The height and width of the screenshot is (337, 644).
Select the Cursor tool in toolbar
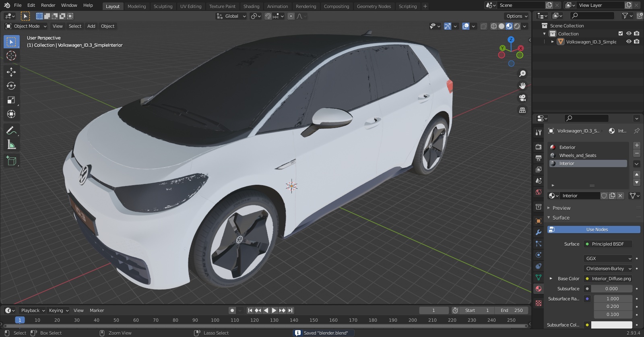pos(11,56)
